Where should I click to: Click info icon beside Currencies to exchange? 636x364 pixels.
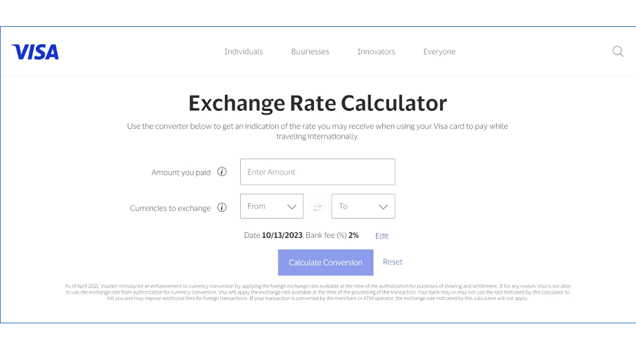tap(222, 208)
